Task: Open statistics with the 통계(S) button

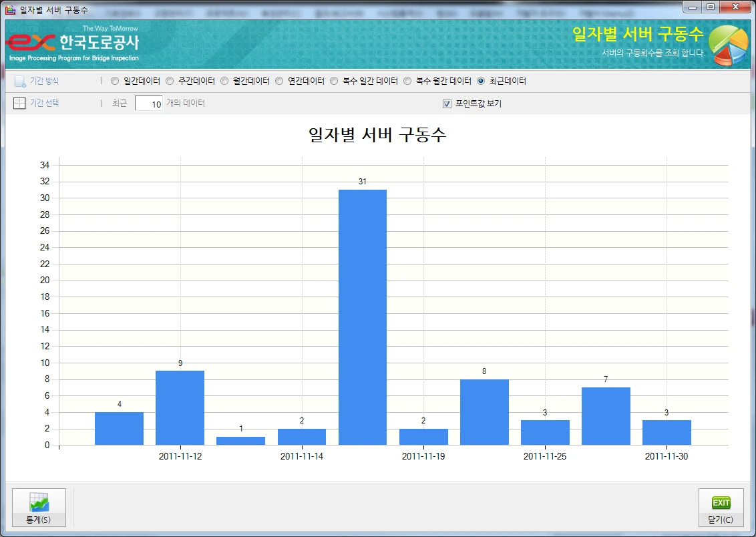Action: [39, 508]
